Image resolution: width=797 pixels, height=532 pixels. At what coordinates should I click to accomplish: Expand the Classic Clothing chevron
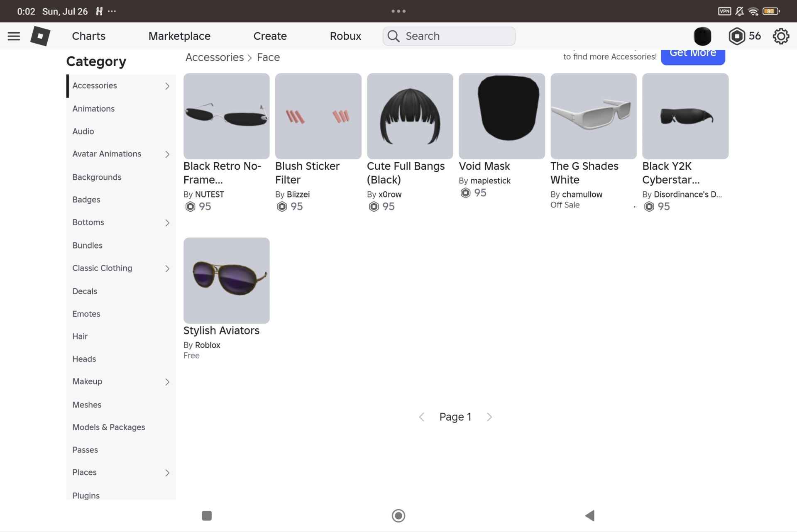click(167, 268)
